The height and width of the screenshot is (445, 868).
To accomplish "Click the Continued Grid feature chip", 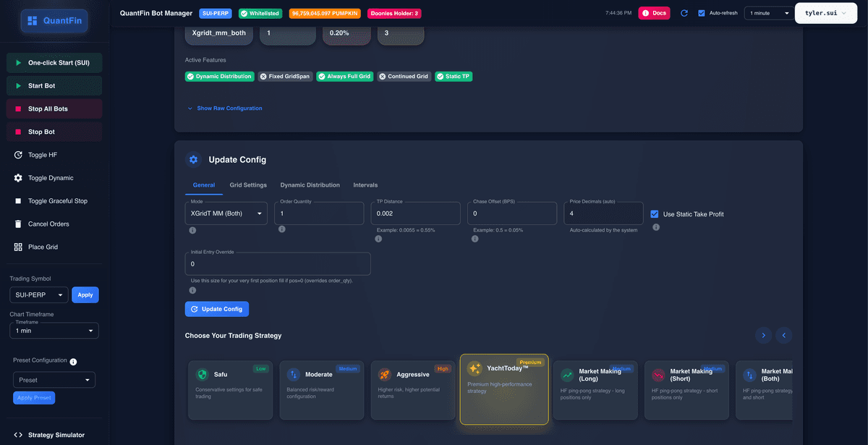I will [x=404, y=76].
